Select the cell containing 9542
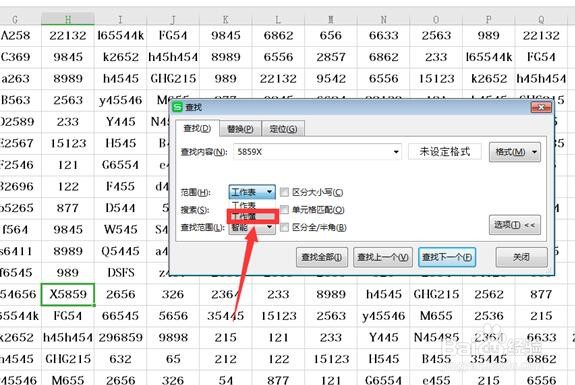The height and width of the screenshot is (385, 575). [x=331, y=78]
